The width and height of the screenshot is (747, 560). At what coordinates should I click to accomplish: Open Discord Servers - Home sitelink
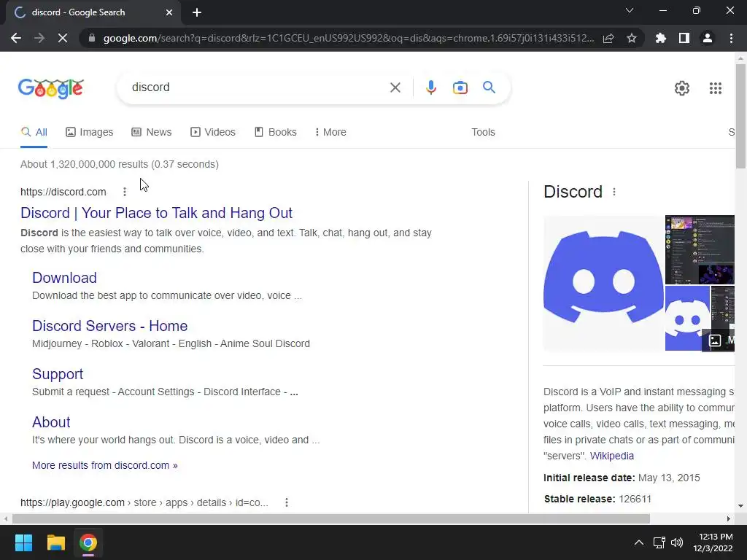pyautogui.click(x=109, y=326)
